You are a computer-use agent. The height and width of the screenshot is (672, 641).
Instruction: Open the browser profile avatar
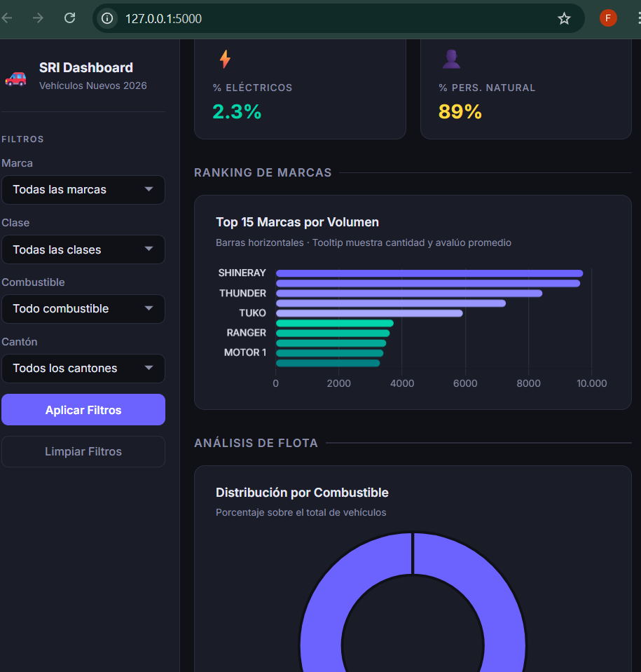coord(607,18)
